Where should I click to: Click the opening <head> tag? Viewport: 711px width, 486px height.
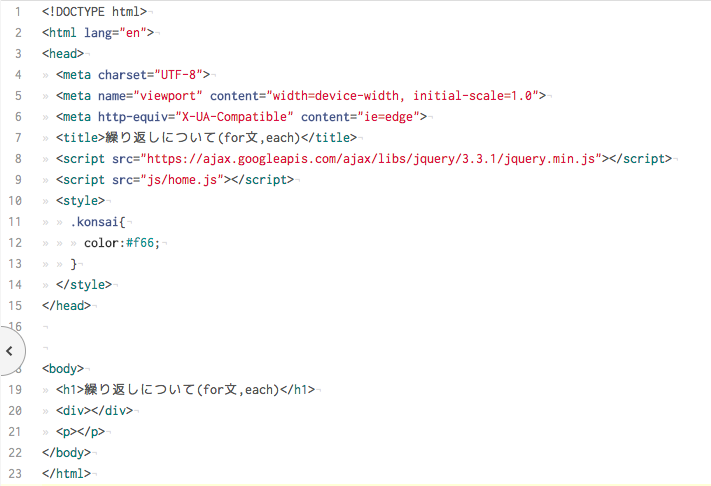click(x=63, y=53)
